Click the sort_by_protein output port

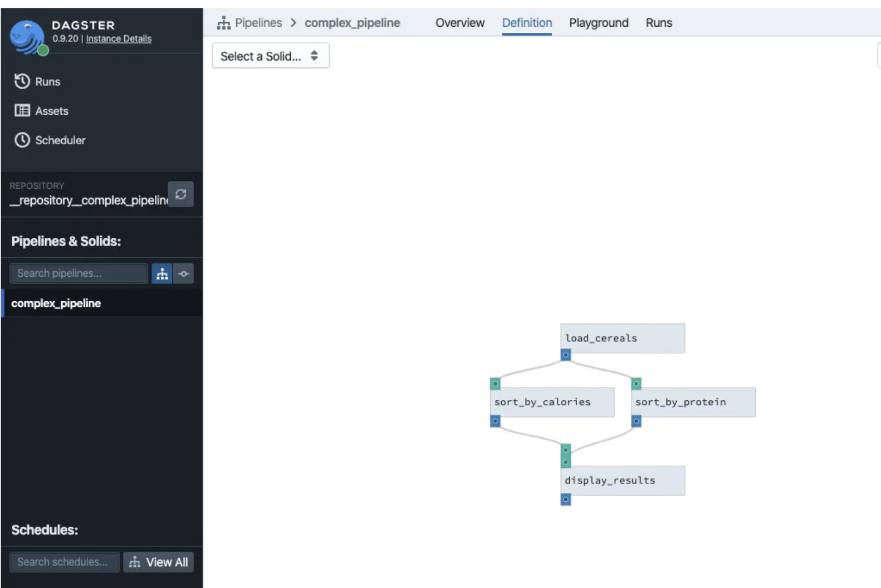coord(637,421)
